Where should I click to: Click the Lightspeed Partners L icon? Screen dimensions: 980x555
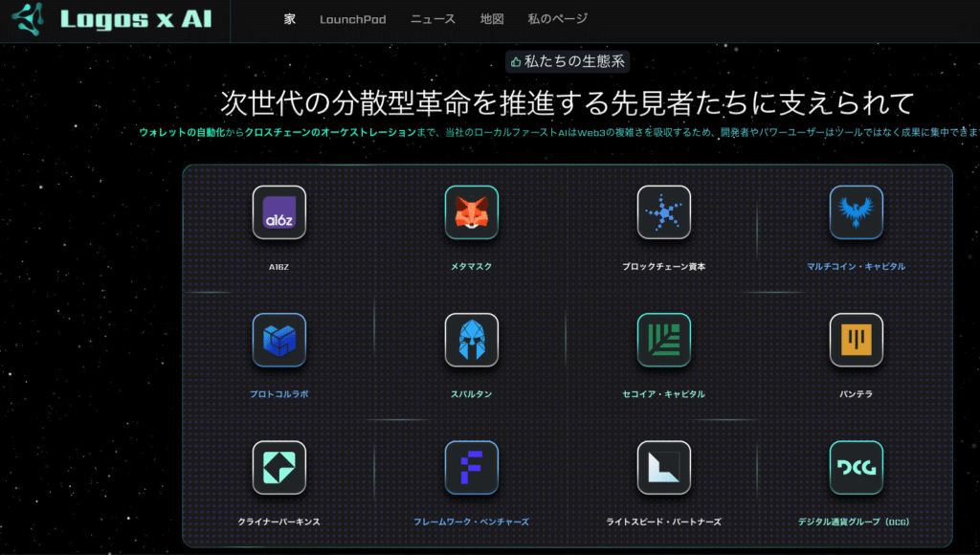click(x=664, y=468)
